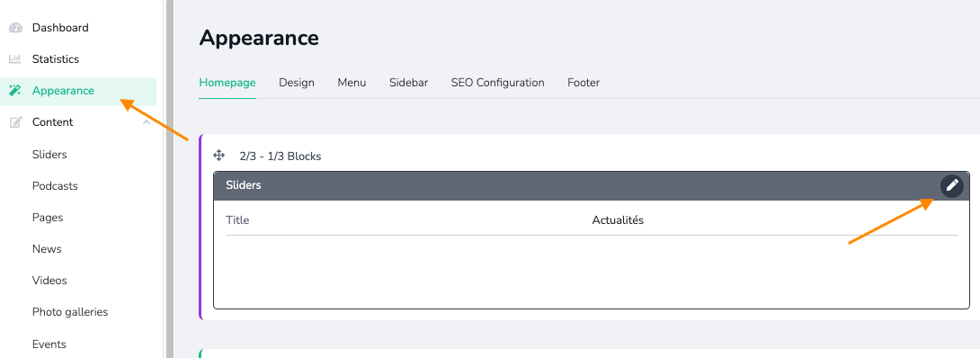Go to Pages in the sidebar
The height and width of the screenshot is (358, 980).
click(48, 218)
